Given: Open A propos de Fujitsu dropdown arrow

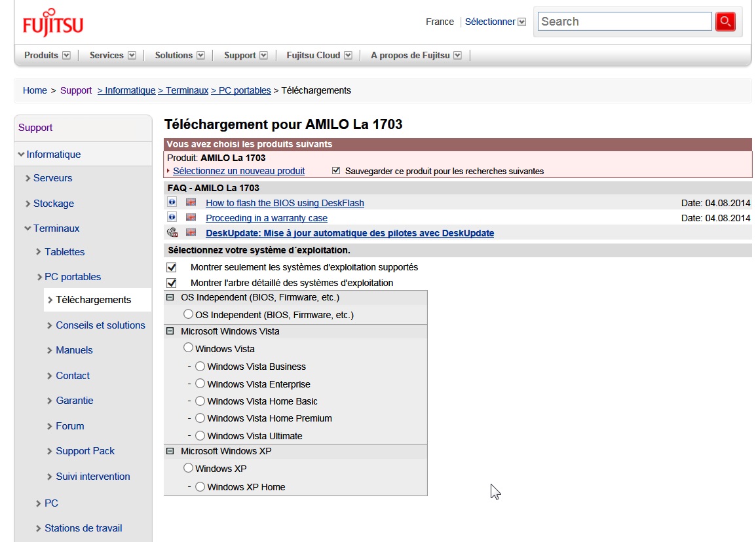Looking at the screenshot, I should 457,56.
